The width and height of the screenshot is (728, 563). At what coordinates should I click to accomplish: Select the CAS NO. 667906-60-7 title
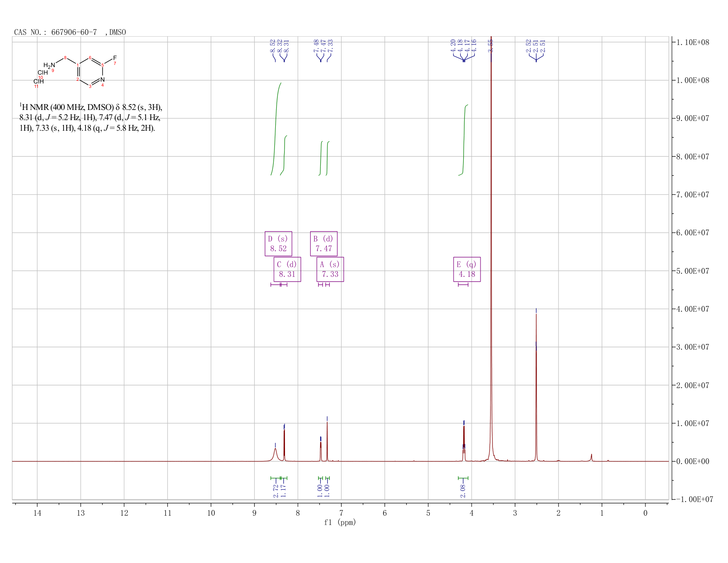[x=70, y=32]
